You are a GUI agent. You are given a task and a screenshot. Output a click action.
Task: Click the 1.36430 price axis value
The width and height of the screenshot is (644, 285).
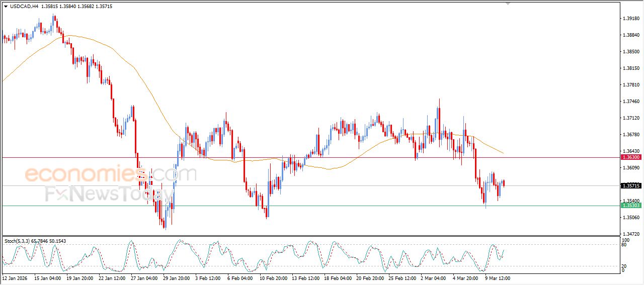click(631, 151)
